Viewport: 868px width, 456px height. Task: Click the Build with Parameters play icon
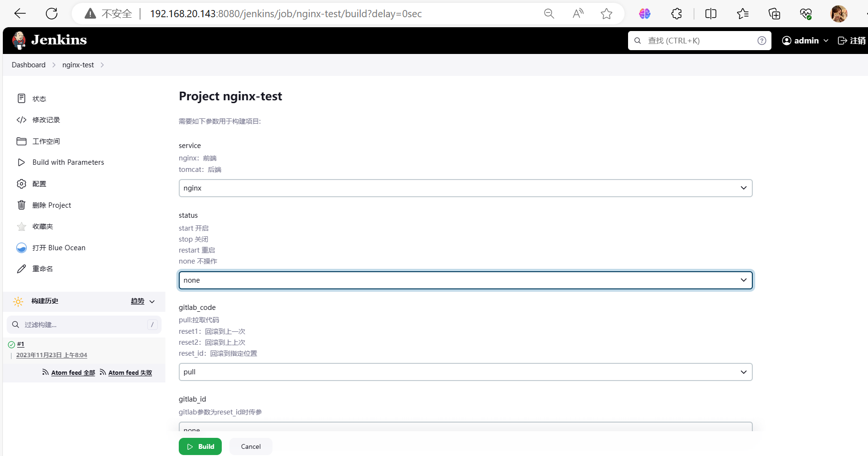click(x=22, y=162)
